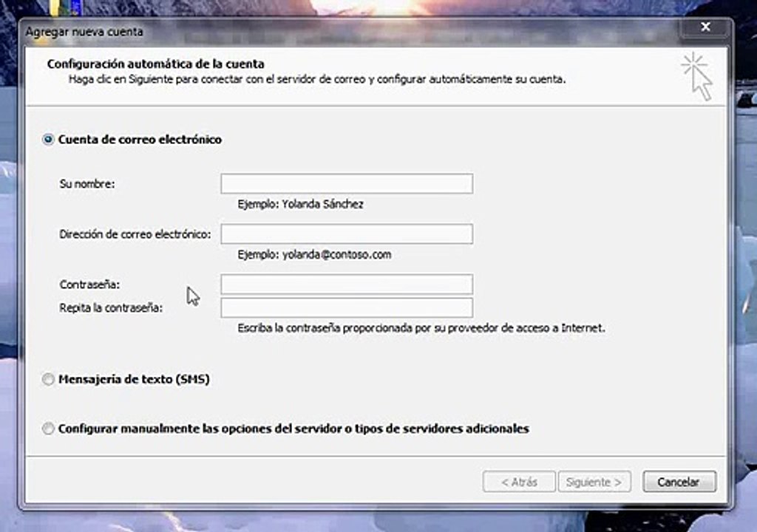Click the 'Repita la contraseña:' label
This screenshot has width=757, height=532.
click(111, 307)
